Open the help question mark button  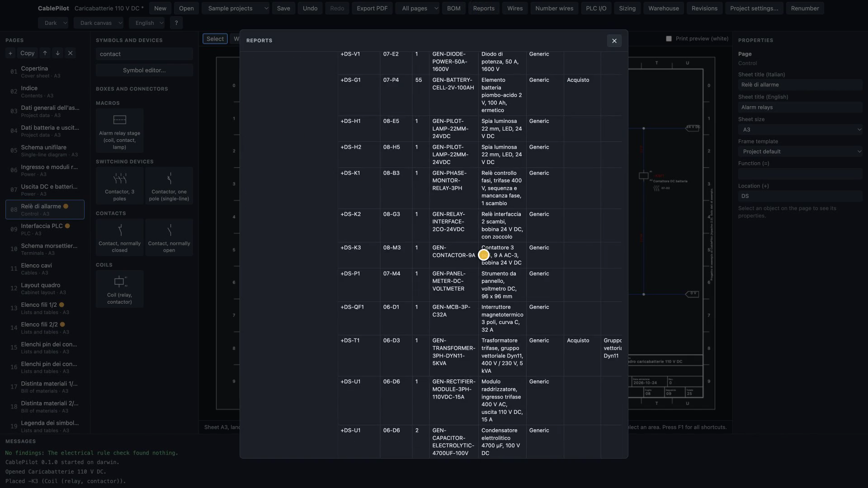click(x=176, y=23)
